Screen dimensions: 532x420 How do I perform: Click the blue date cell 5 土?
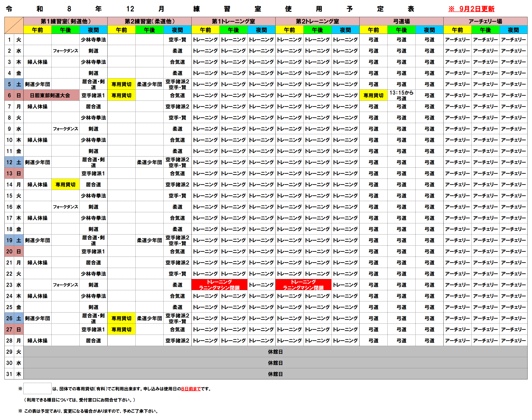14,84
